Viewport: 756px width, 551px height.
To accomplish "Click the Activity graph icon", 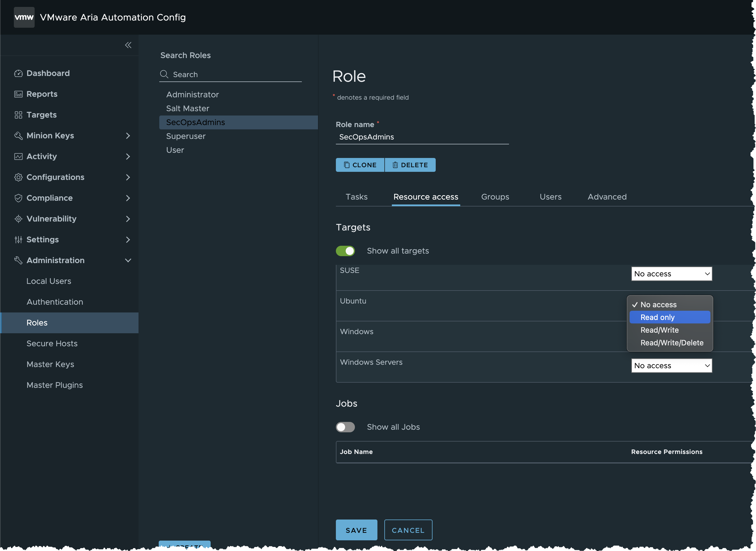I will (18, 157).
